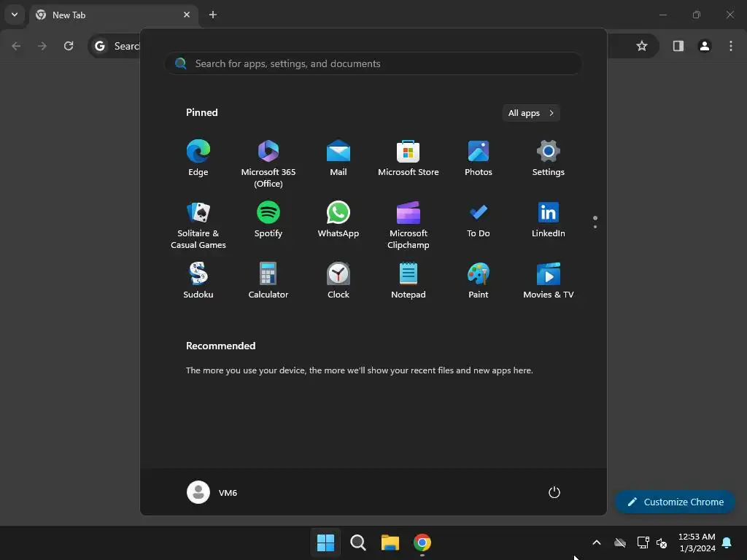This screenshot has height=560, width=747.
Task: Add a new tab in Chrome
Action: coord(213,15)
